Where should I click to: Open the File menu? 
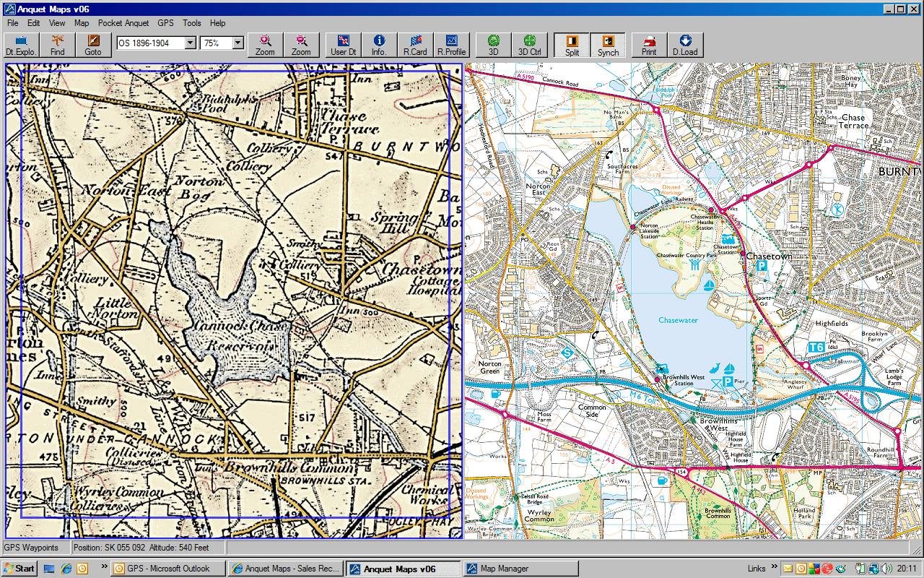click(13, 23)
